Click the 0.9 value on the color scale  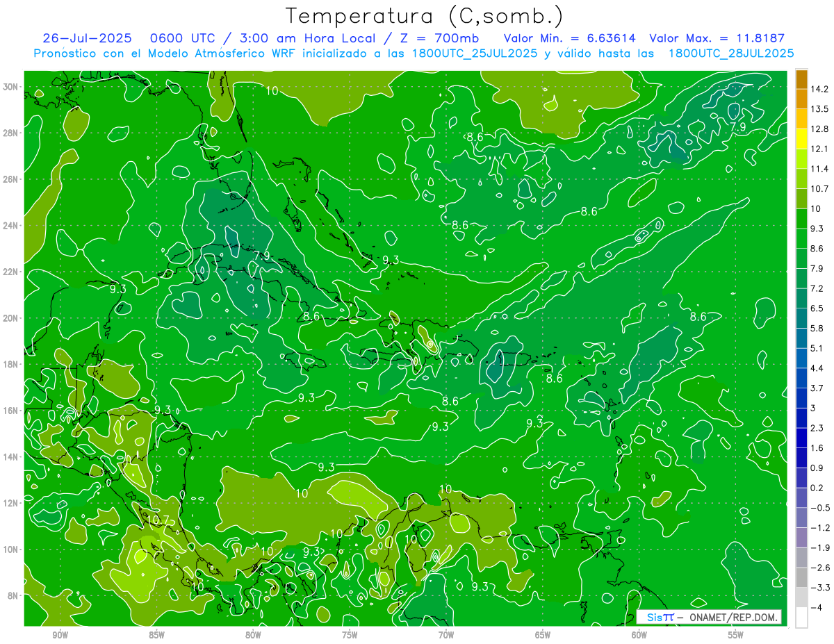817,468
